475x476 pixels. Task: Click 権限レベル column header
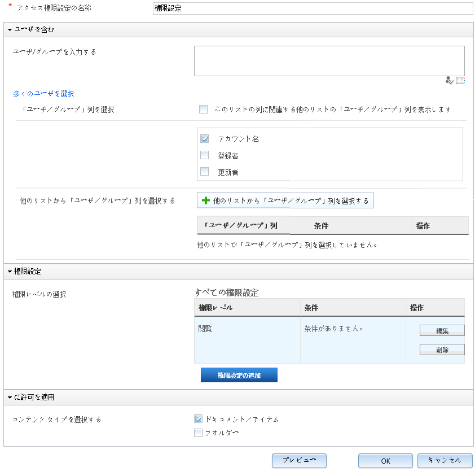(x=247, y=308)
